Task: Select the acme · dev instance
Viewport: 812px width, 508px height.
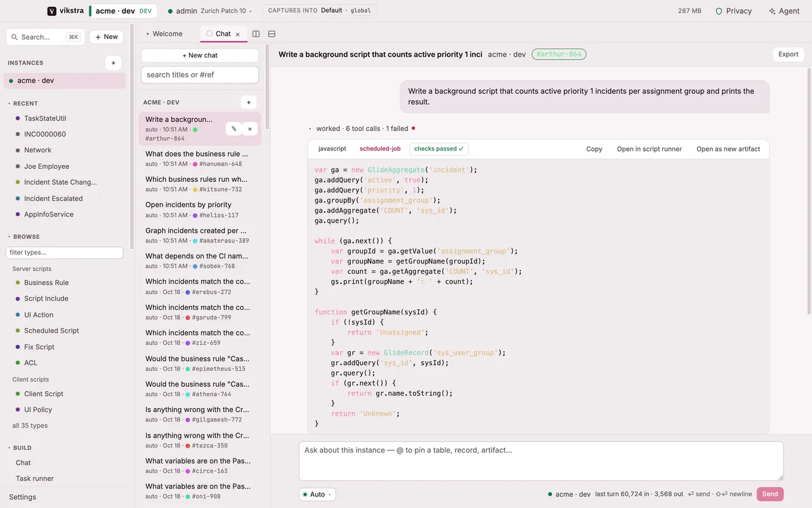Action: 64,81
